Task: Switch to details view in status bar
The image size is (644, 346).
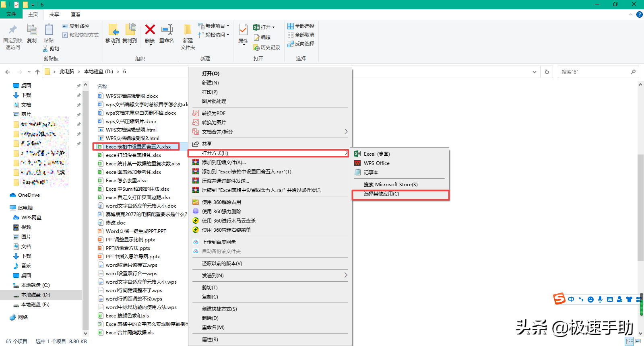Action: 629,341
